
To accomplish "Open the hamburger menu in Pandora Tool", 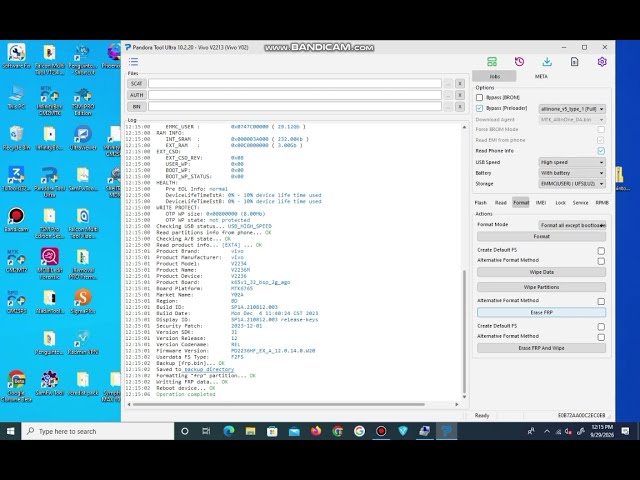I will pos(133,62).
